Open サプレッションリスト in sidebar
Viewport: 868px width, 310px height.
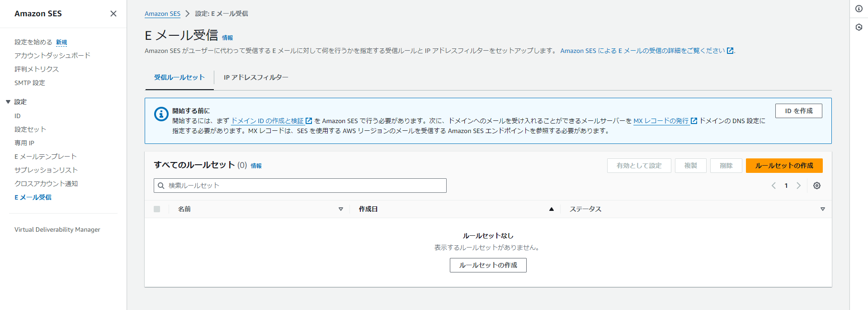(x=46, y=170)
